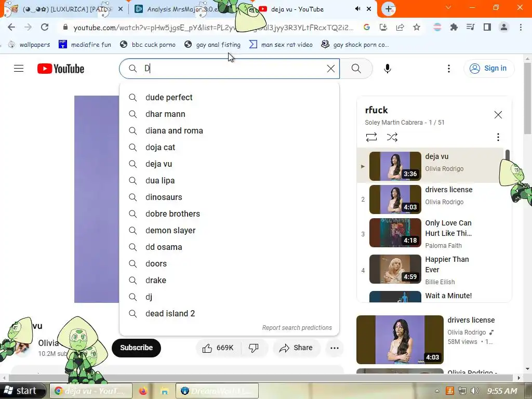The width and height of the screenshot is (532, 399).
Task: Bookmark this page with the star icon
Action: [x=417, y=27]
